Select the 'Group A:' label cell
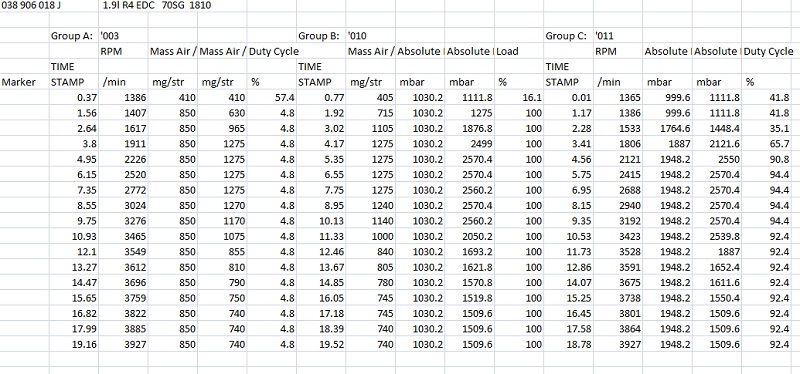This screenshot has width=800, height=374. click(74, 36)
